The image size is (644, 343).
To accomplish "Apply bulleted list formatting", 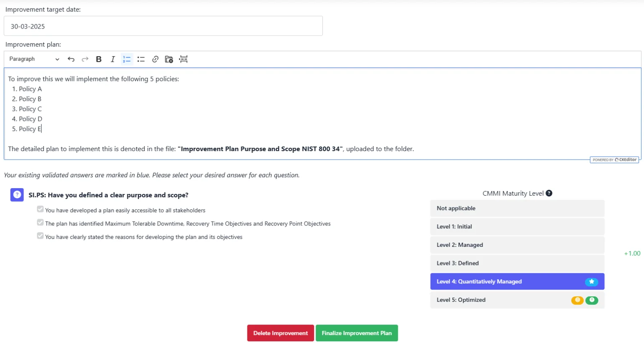I will click(141, 59).
